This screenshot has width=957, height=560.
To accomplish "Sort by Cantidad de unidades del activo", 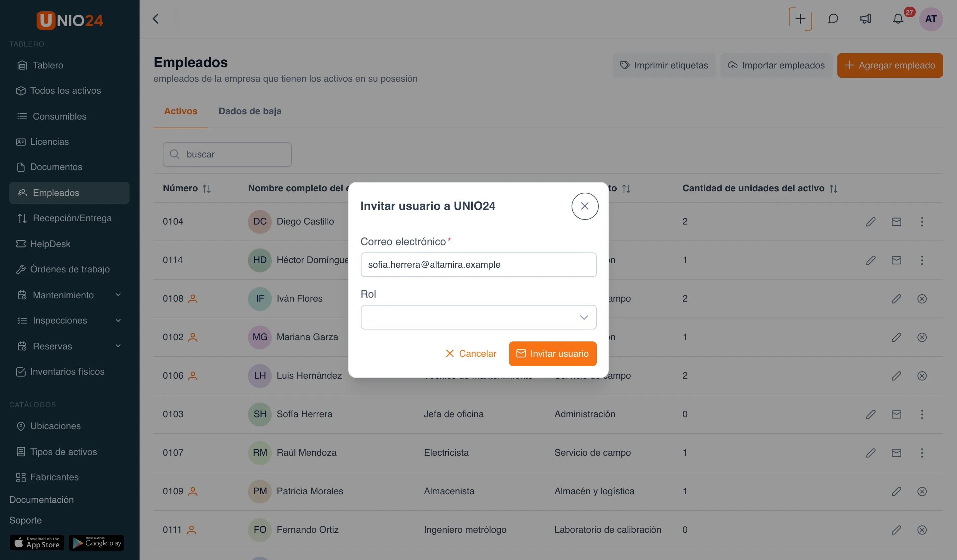I will [x=833, y=189].
